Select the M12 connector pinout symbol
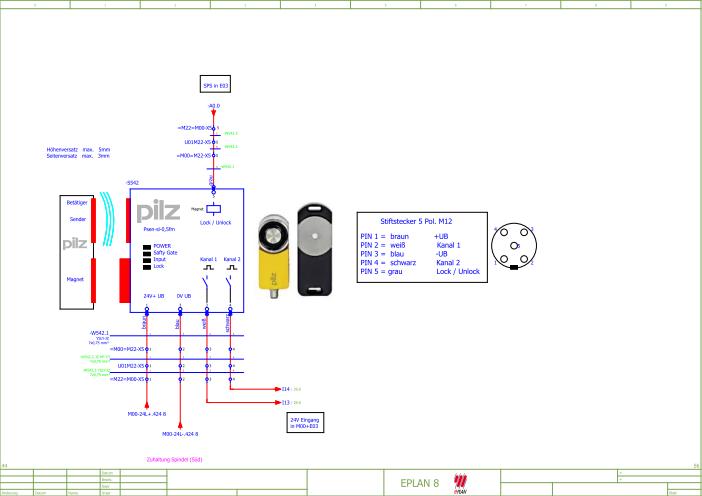The width and height of the screenshot is (702, 496). pos(511,248)
